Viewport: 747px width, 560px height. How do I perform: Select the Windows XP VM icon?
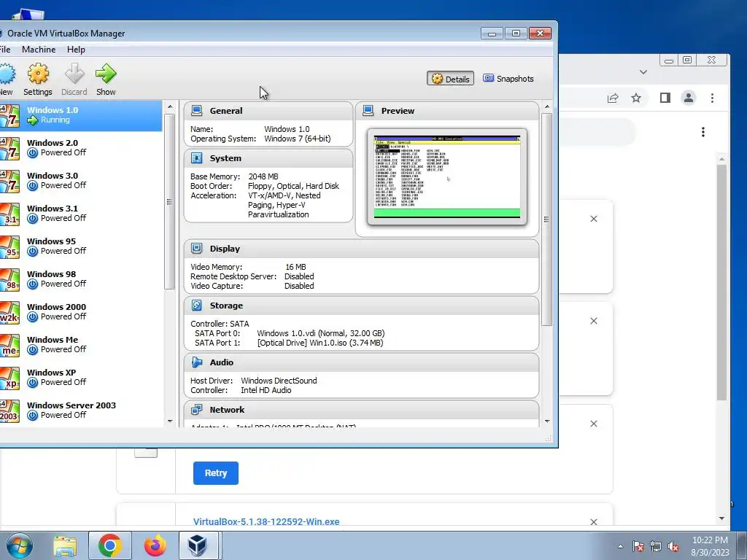pos(9,378)
